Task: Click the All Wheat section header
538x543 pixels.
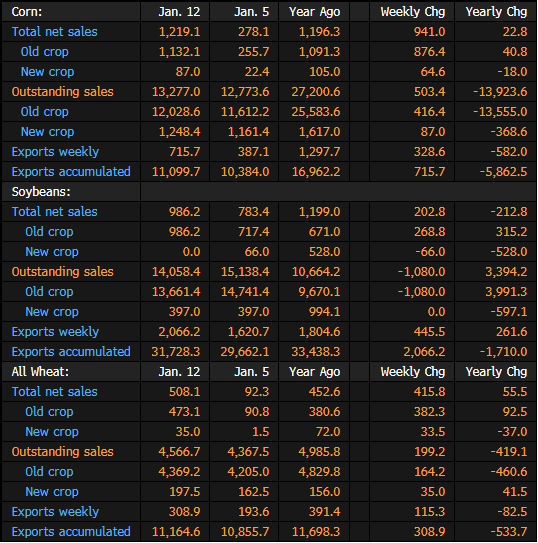Action: pos(40,372)
